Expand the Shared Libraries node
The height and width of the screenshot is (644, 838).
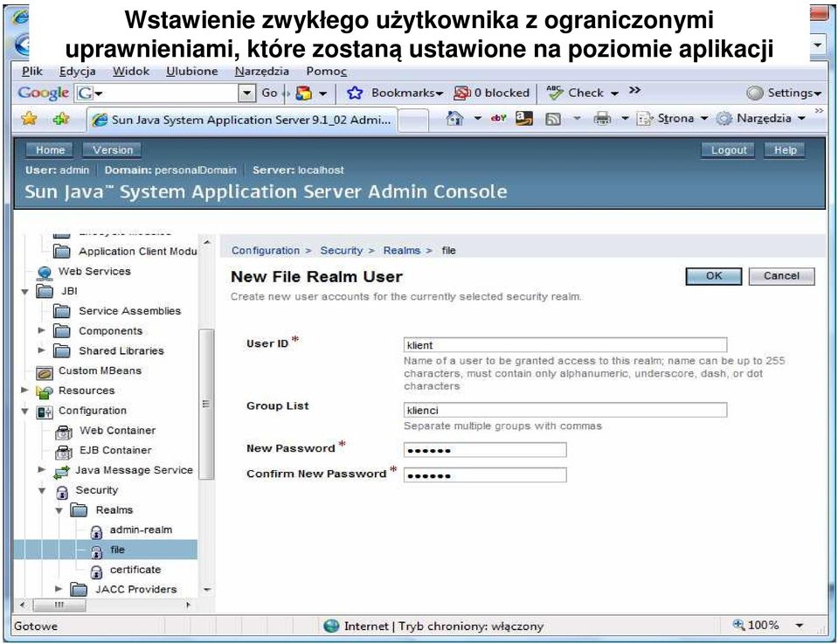pos(41,350)
